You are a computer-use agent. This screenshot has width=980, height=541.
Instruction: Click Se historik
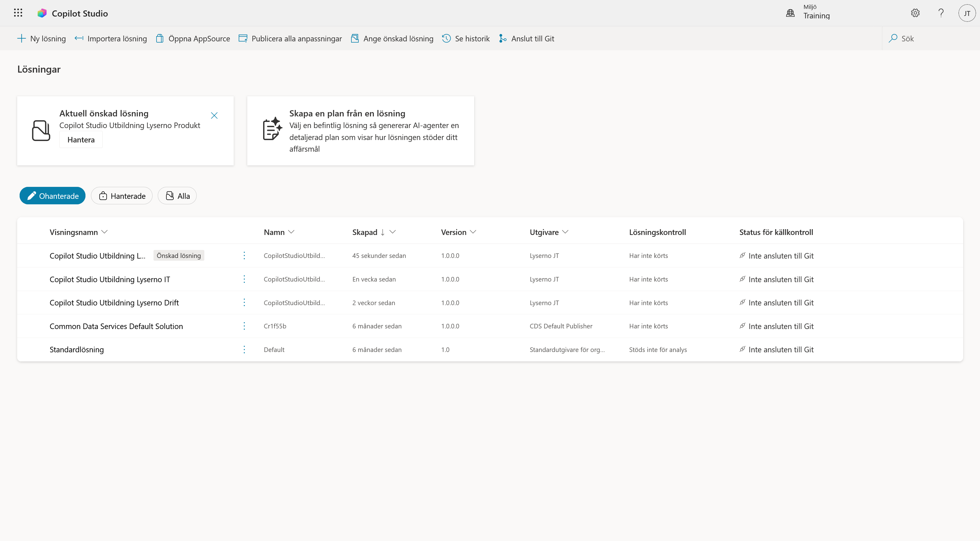point(466,38)
